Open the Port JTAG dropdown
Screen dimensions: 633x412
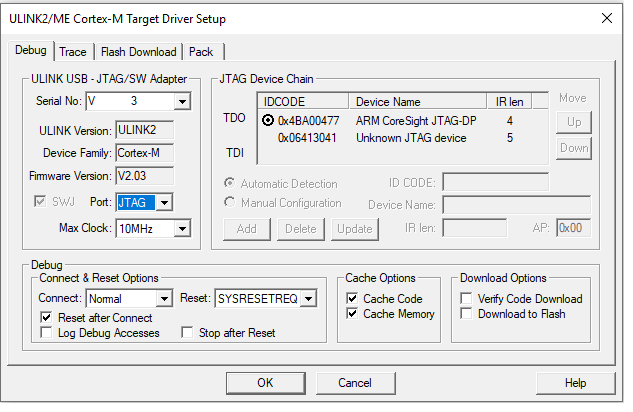pos(164,203)
